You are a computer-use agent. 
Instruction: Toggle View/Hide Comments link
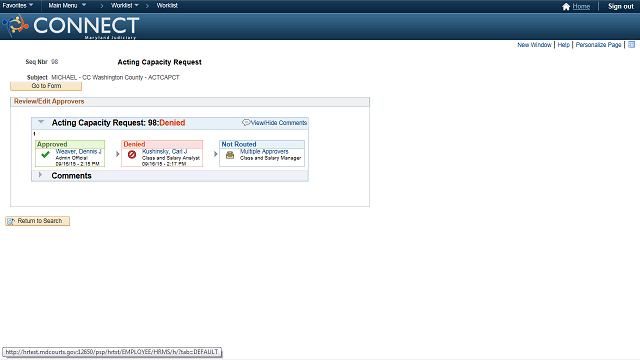278,123
